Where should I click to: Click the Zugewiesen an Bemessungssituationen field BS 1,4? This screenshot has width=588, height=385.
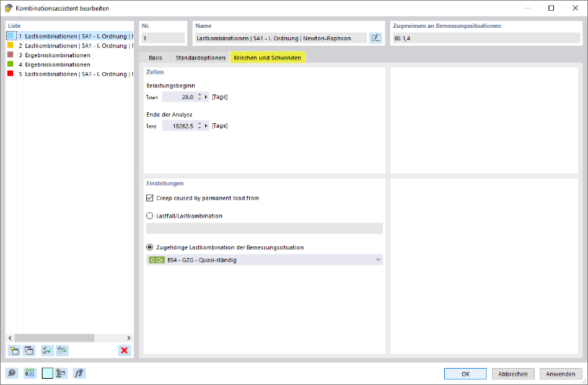click(486, 38)
